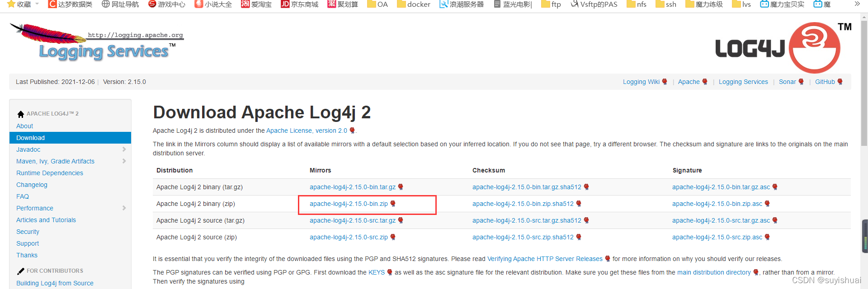Open apache-log4j-2.15.0-src.zip.asc signature

click(717, 237)
